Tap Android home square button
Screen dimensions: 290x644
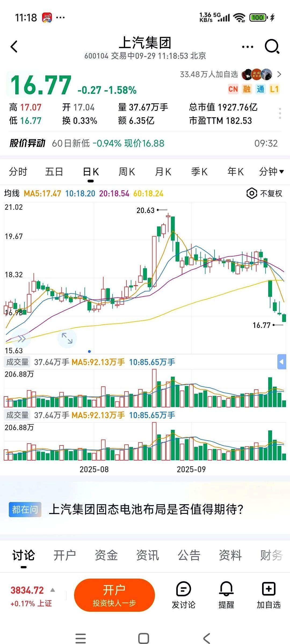tap(144, 638)
